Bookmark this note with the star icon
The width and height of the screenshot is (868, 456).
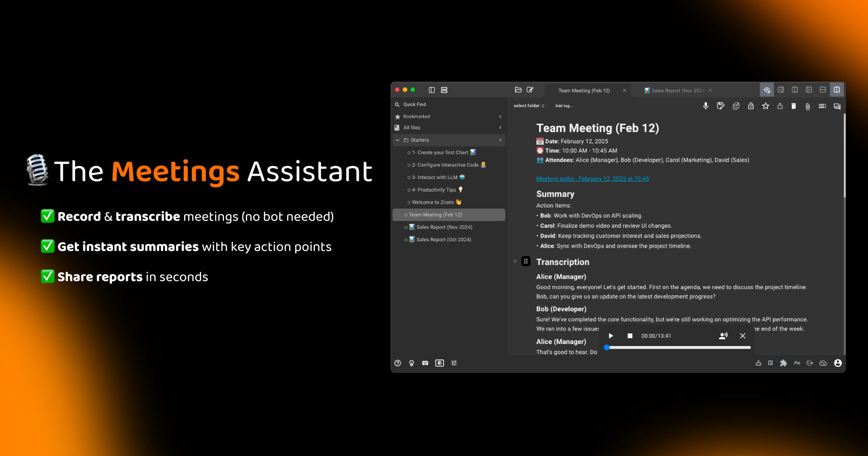(x=765, y=106)
